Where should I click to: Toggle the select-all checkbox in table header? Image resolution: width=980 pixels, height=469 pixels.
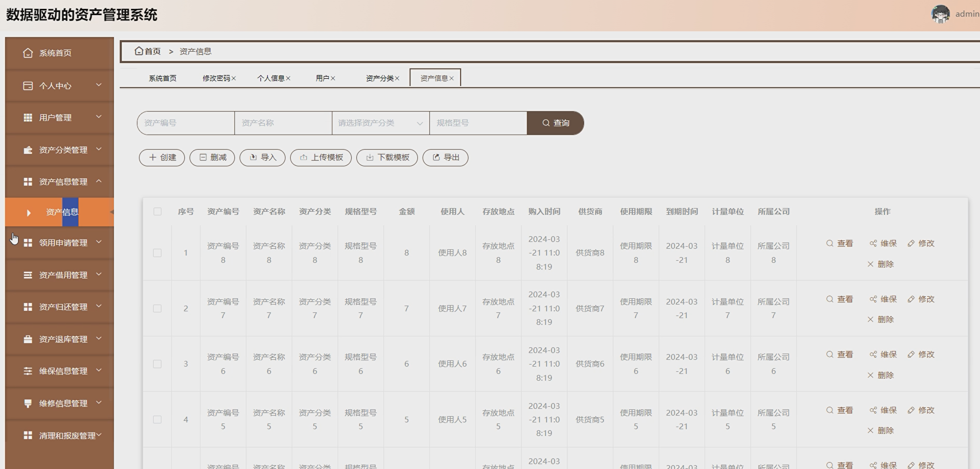point(157,212)
